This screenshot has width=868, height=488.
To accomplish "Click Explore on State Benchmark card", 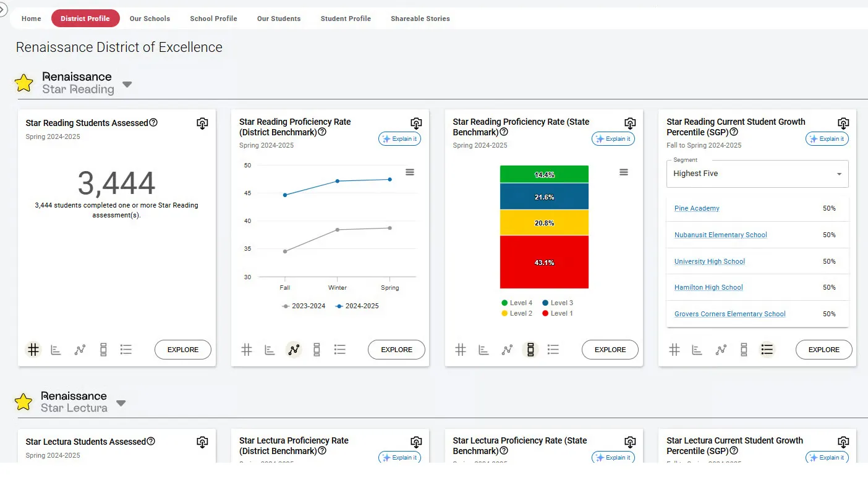I will point(610,350).
